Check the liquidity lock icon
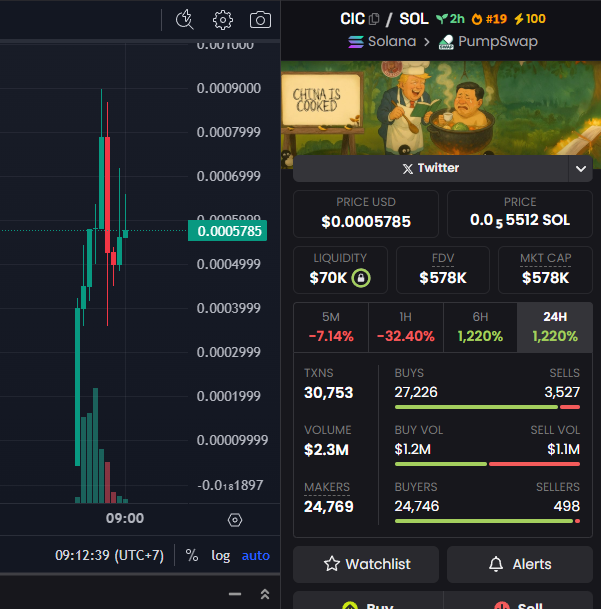The width and height of the screenshot is (601, 609). 361,278
